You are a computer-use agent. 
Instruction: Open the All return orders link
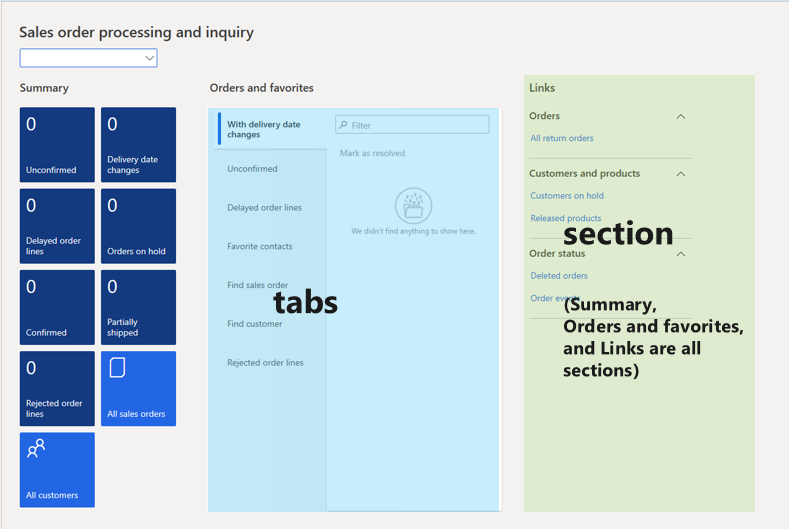point(562,138)
